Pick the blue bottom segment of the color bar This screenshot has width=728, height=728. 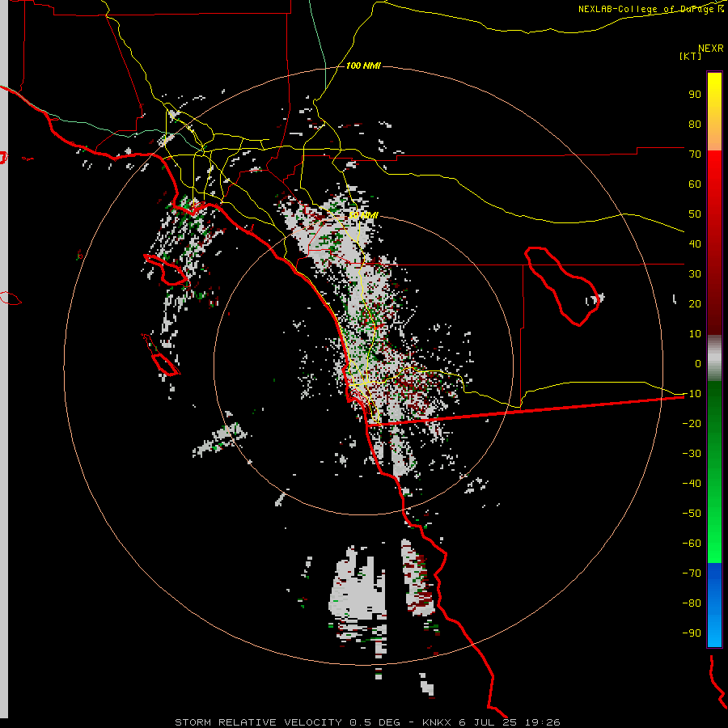point(714,605)
